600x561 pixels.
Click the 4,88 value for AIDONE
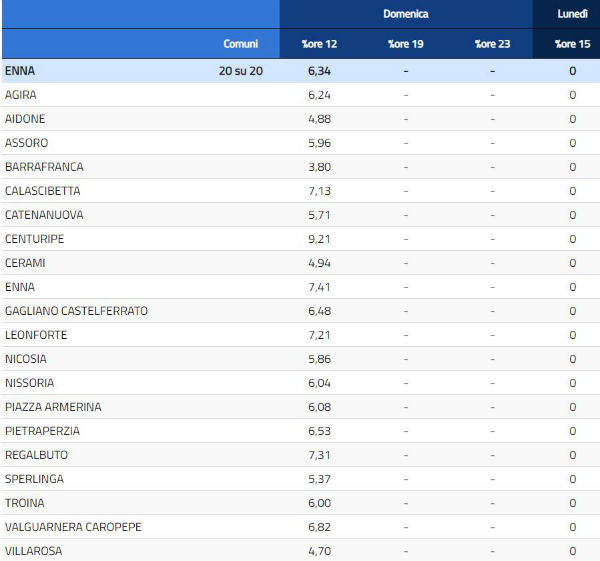tap(319, 119)
